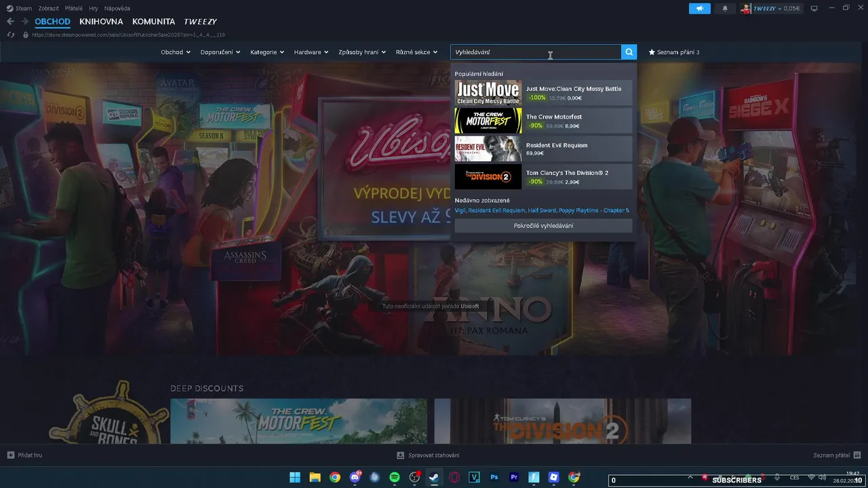Viewport: 868px width, 488px height.
Task: Expand the Způsoby hraní dropdown
Action: pos(362,52)
